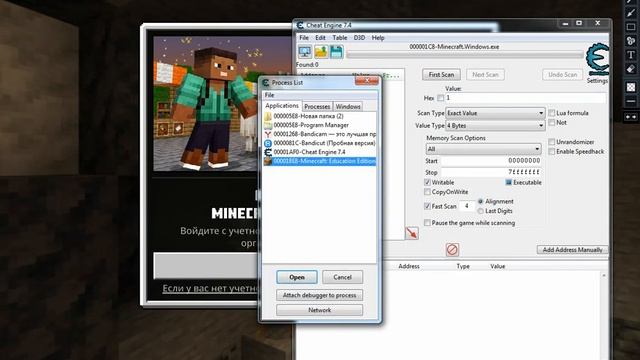Toggle the Writable checkbox
The height and width of the screenshot is (360, 640).
(427, 182)
